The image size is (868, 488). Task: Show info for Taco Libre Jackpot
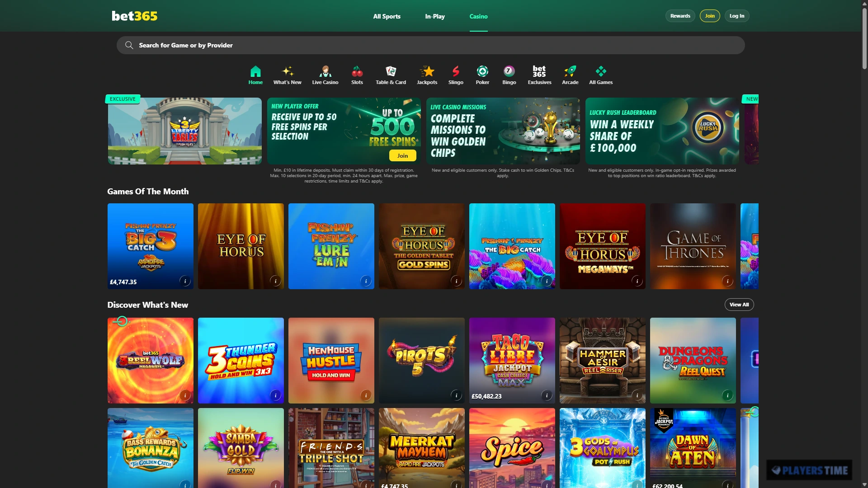pyautogui.click(x=547, y=395)
